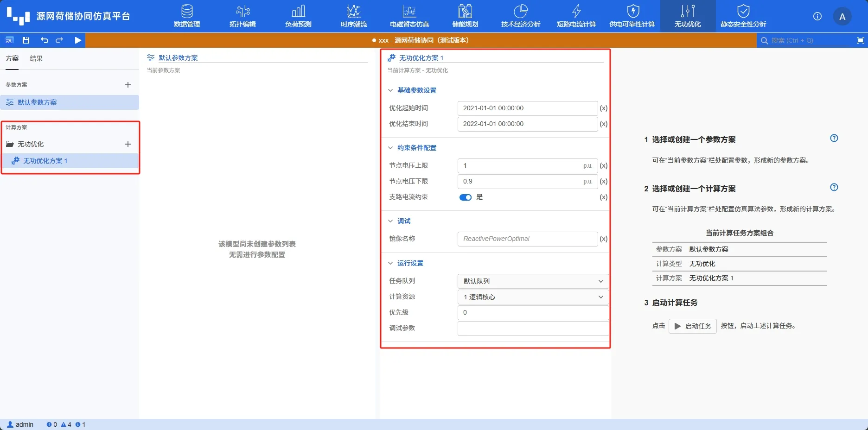Focus the 优化起始时间 field

click(x=528, y=108)
